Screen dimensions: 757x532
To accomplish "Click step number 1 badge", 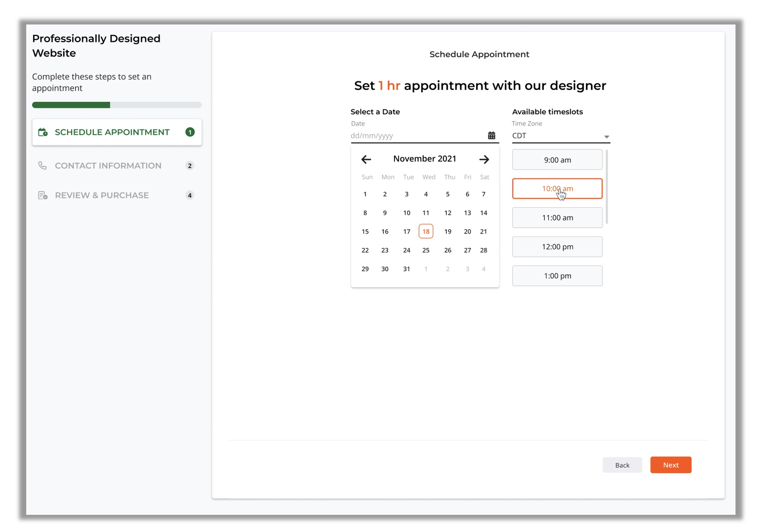I will pyautogui.click(x=190, y=132).
